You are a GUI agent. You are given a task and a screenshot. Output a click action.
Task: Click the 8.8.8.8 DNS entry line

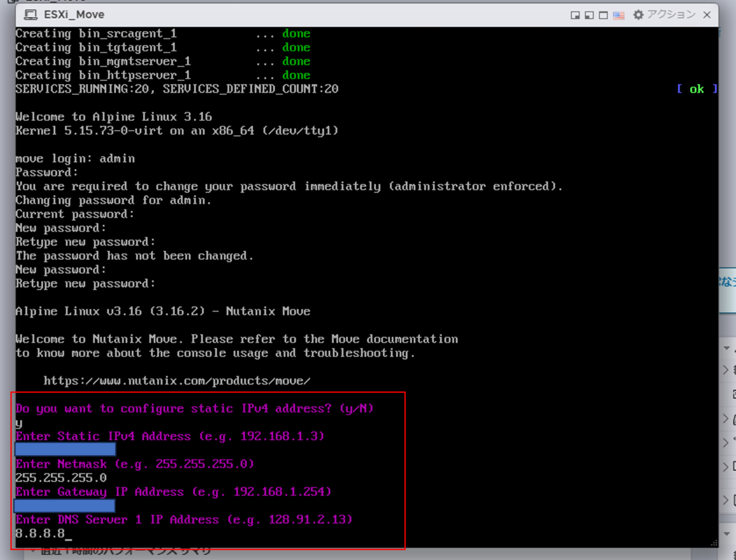40,534
